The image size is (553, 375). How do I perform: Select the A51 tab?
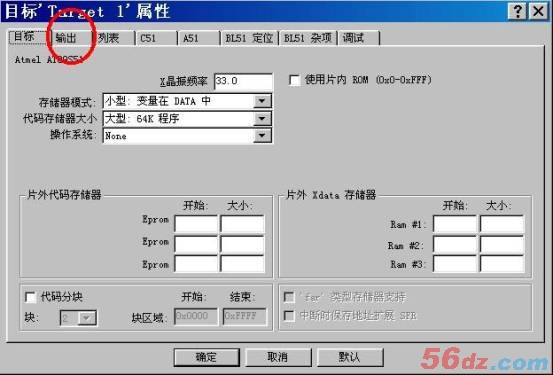[x=199, y=38]
